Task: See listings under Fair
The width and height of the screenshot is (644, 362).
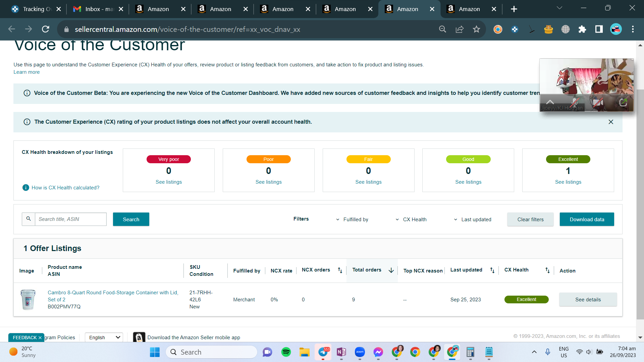Action: (x=368, y=182)
